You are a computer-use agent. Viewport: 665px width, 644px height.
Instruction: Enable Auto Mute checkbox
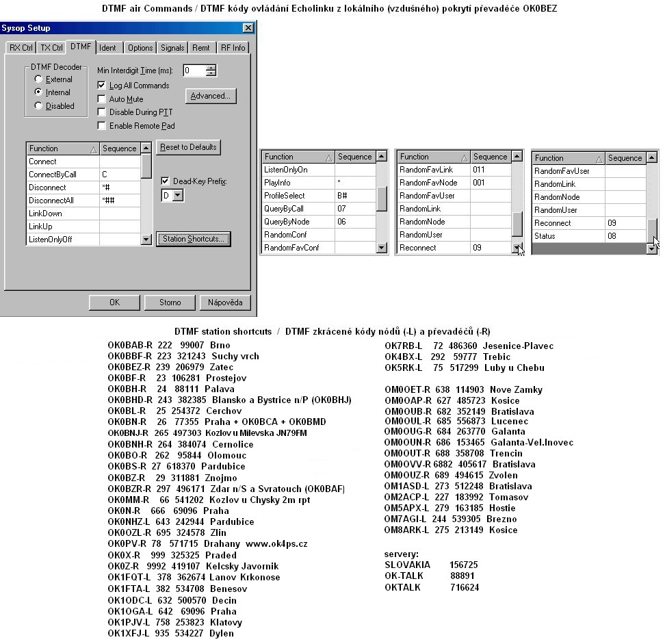point(101,99)
